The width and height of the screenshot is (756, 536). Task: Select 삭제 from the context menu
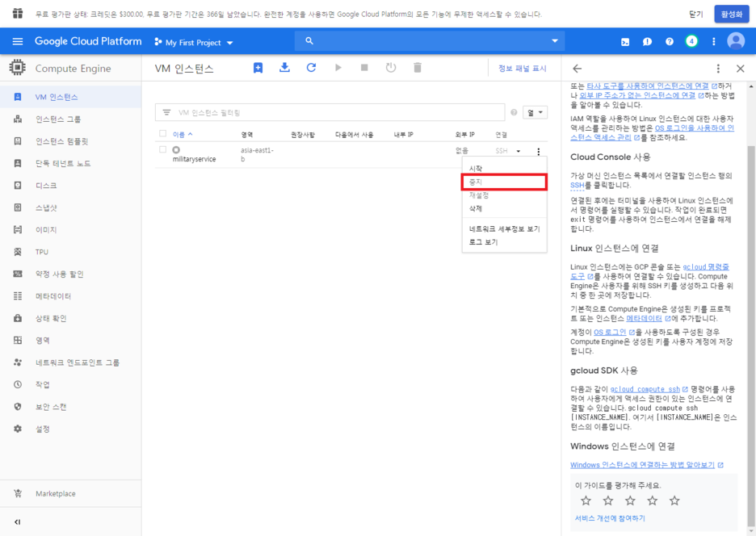(504, 208)
